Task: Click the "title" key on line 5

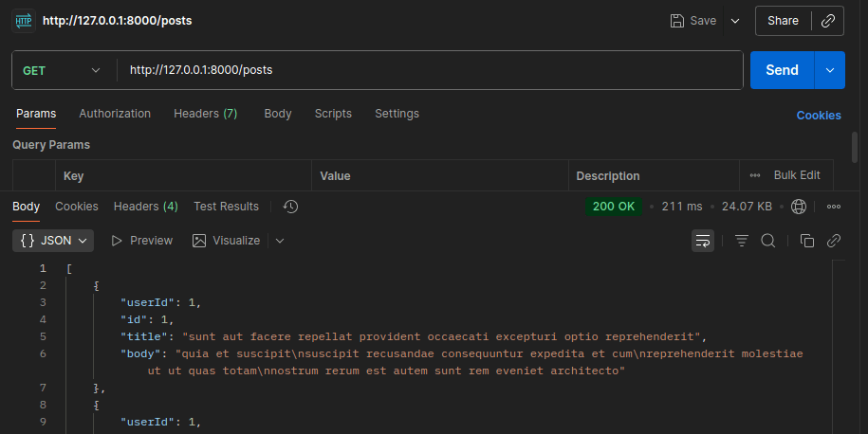Action: [x=144, y=336]
